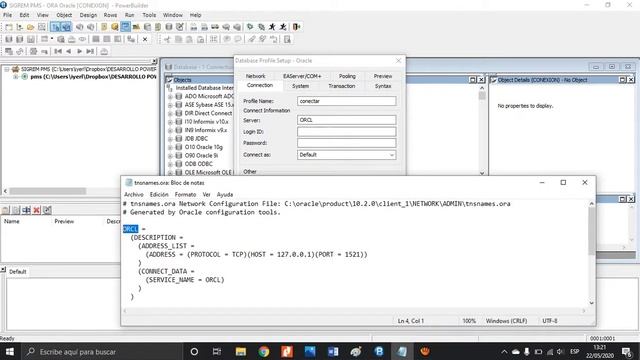
Task: Open Archivo menu in Notepad
Action: coord(133,195)
